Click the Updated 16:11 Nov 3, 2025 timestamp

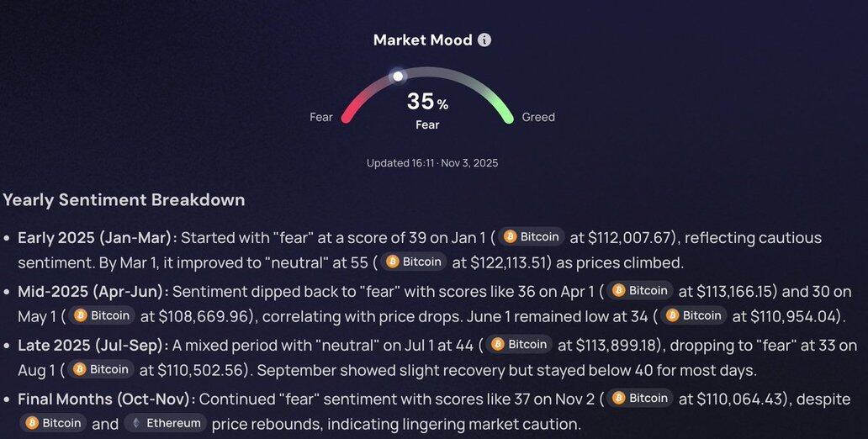[432, 163]
